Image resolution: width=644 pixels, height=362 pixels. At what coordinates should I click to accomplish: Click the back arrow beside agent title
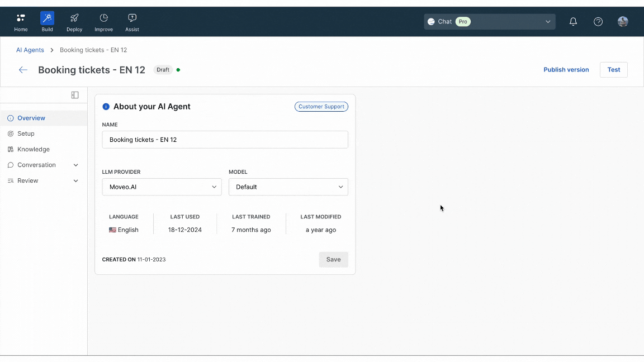[x=23, y=70]
